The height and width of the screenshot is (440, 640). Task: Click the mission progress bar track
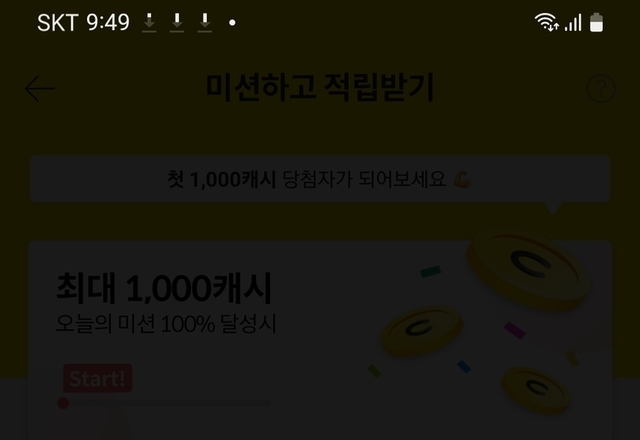[x=164, y=403]
